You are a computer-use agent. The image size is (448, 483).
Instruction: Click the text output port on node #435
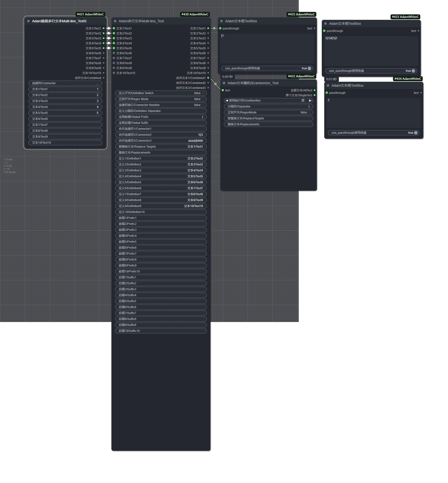coord(315,28)
